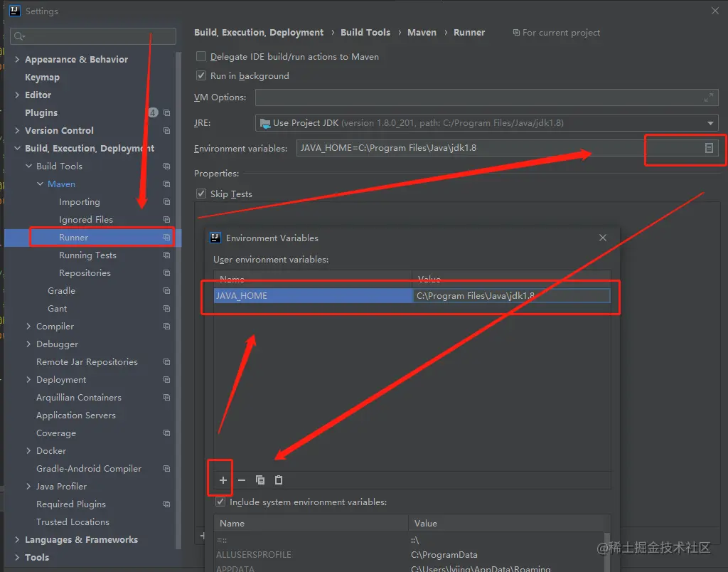This screenshot has height=572, width=728.
Task: Open the JRE dropdown
Action: click(710, 123)
